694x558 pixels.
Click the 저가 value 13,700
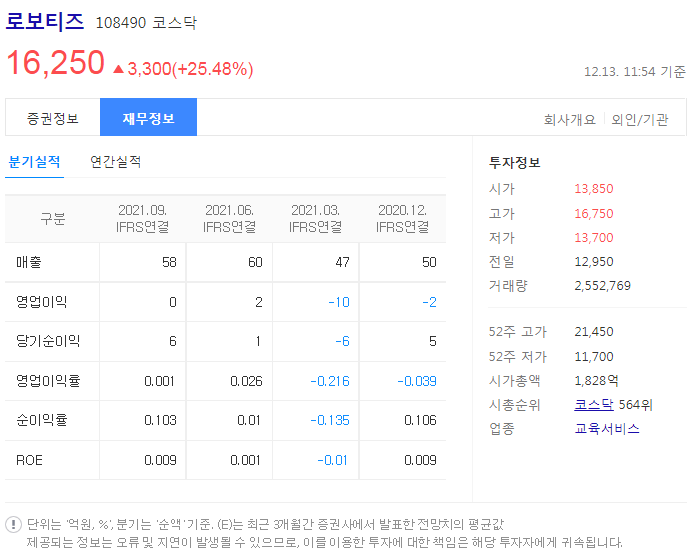594,238
